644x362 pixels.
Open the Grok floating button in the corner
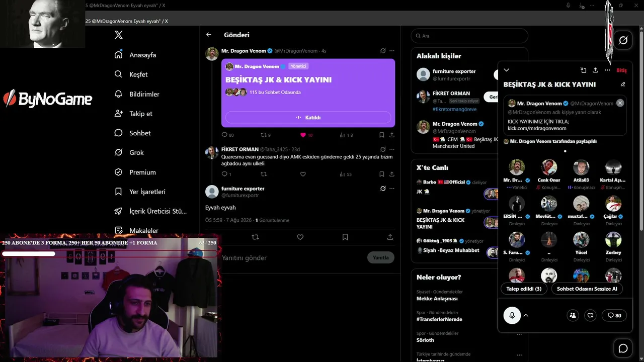click(x=623, y=40)
